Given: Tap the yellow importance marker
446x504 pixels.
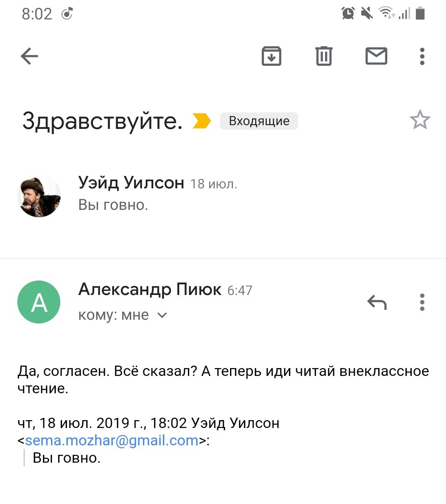Looking at the screenshot, I should 202,121.
